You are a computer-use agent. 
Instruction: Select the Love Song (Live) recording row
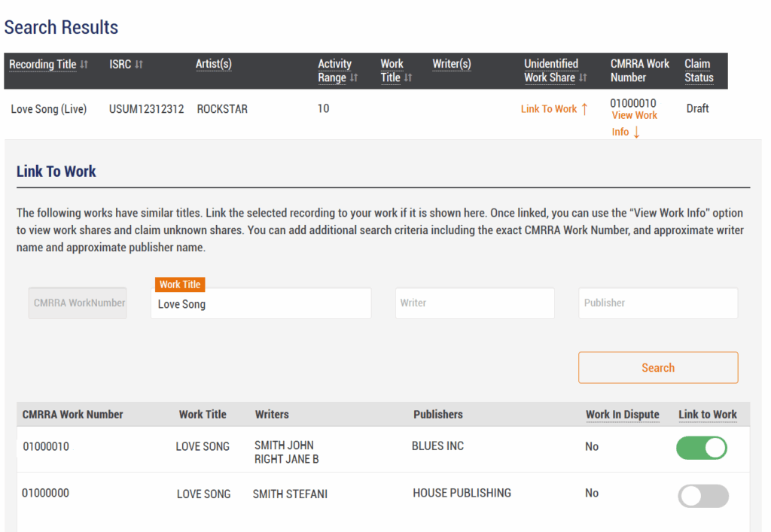point(49,109)
